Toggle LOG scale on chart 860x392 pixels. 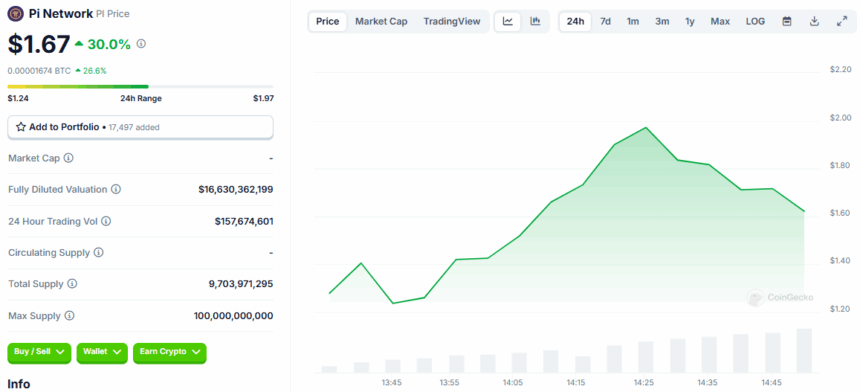[755, 22]
